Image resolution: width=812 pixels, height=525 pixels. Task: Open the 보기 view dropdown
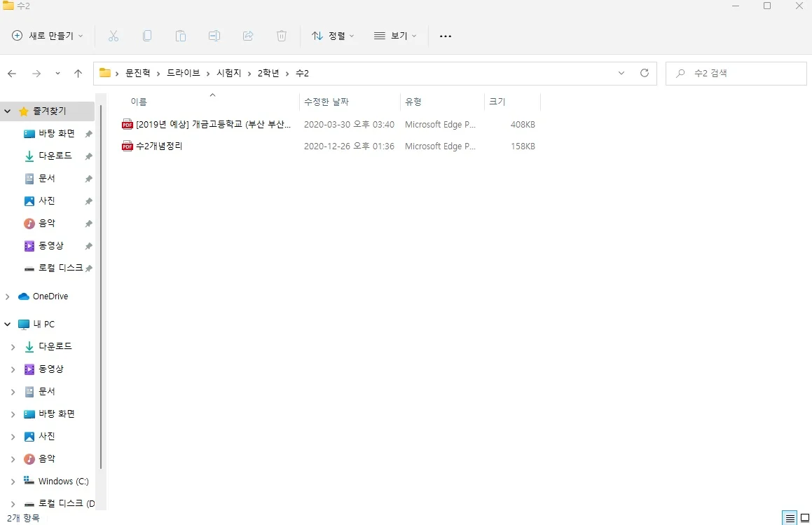pos(395,36)
